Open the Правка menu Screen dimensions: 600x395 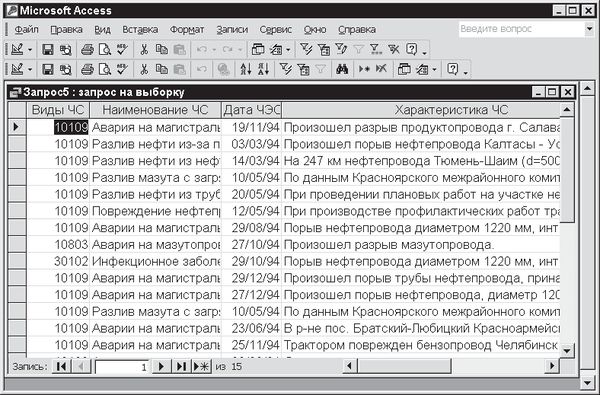coord(66,29)
